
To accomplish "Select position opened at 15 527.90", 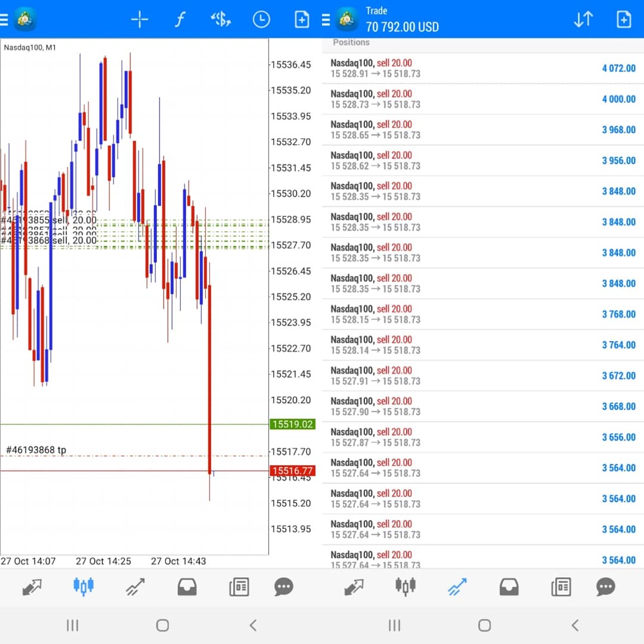I will tap(483, 407).
